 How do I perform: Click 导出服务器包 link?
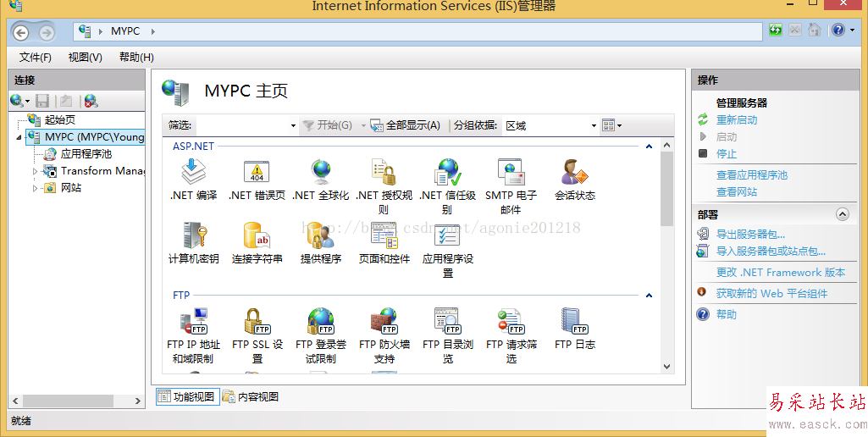[x=750, y=235]
